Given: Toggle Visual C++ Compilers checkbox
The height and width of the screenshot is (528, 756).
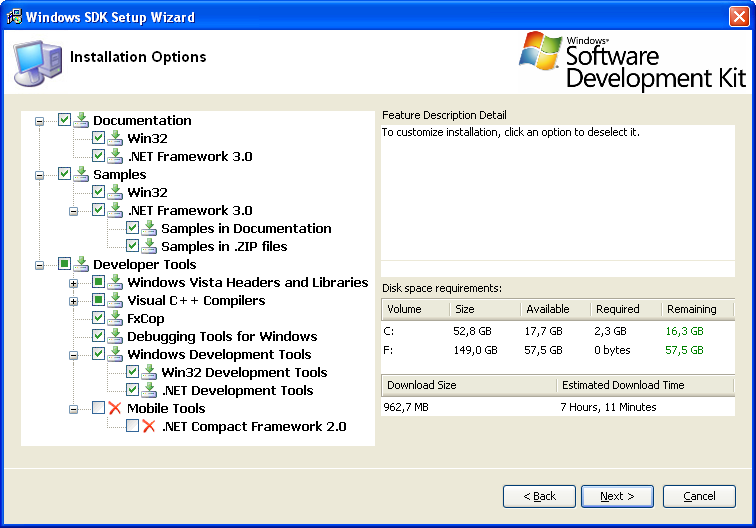Looking at the screenshot, I should (98, 299).
